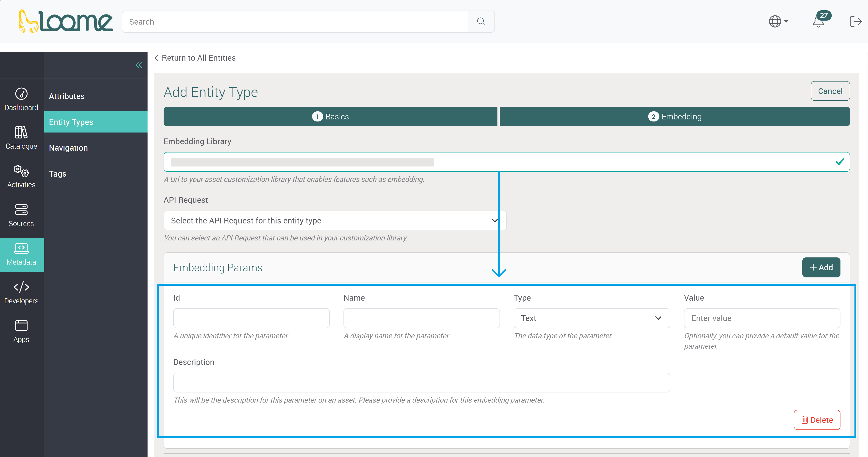868x457 pixels.
Task: Click Return to All Entities link
Action: point(195,58)
